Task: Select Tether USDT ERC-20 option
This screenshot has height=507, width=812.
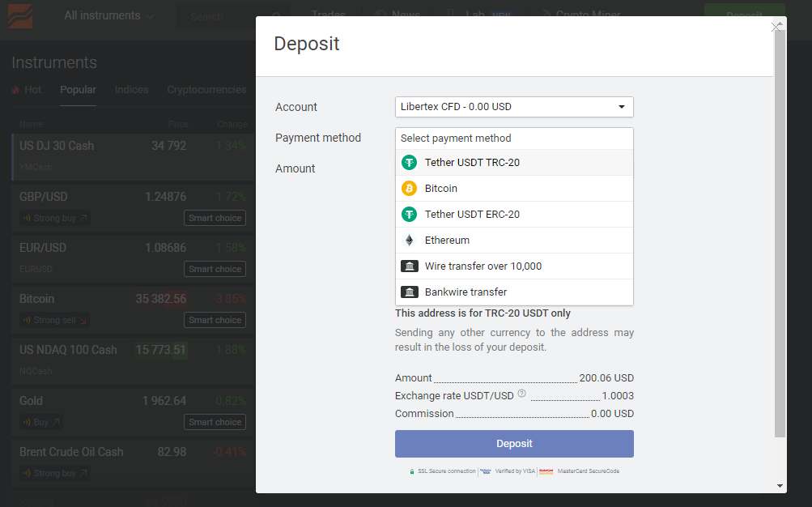Action: click(x=514, y=215)
